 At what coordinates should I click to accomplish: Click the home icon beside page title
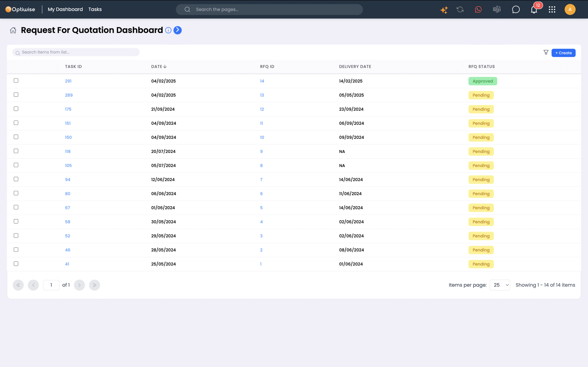click(x=13, y=30)
